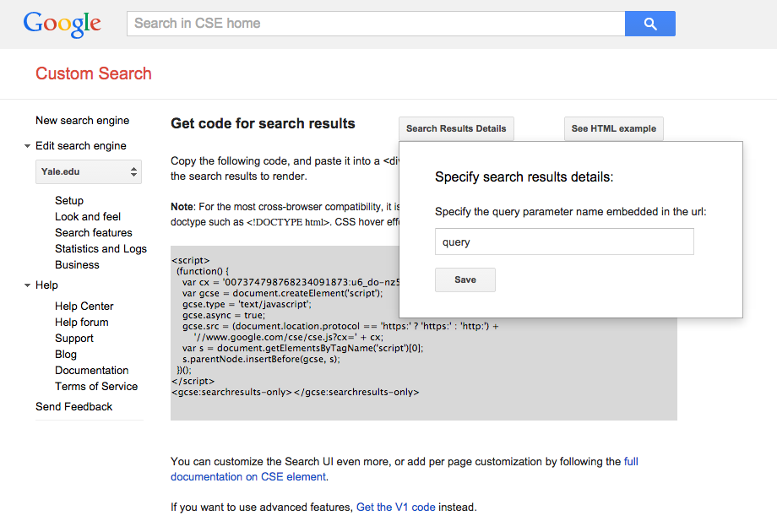Viewport: 777px width, 532px height.
Task: Open the Search Results Details tab
Action: [x=456, y=128]
